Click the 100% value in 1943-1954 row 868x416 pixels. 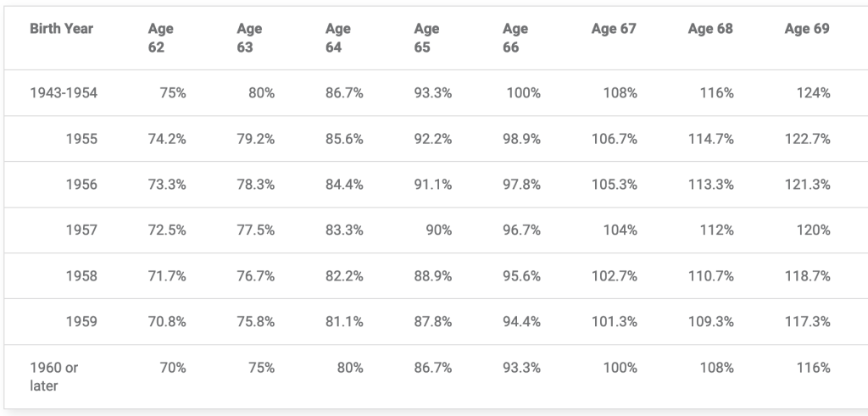point(523,93)
